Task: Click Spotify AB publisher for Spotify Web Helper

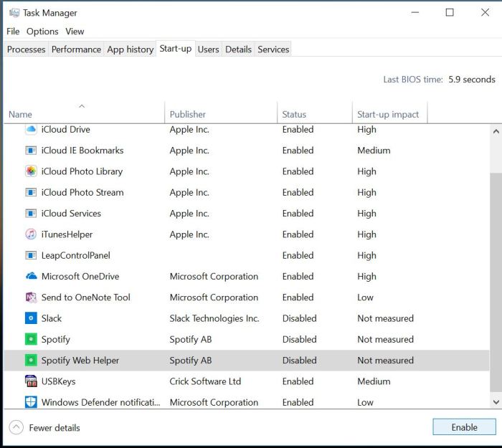Action: click(191, 361)
